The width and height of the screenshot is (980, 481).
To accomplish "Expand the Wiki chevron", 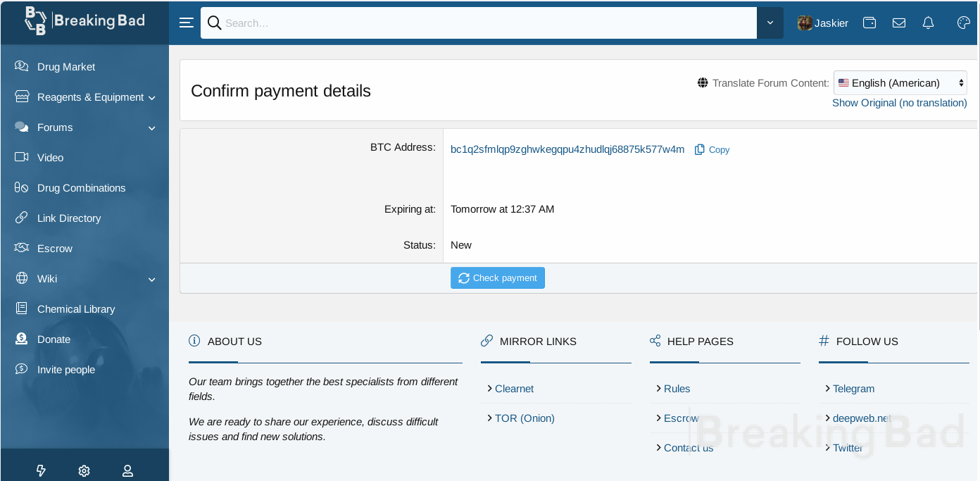I will pyautogui.click(x=152, y=280).
